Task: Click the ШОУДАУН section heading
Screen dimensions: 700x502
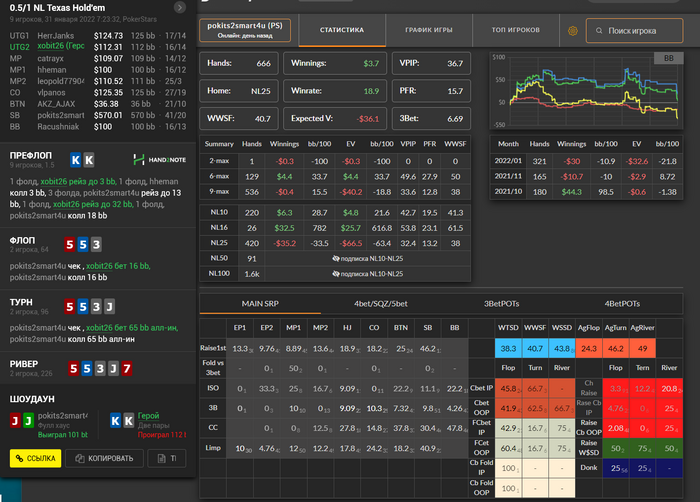Action: tap(32, 399)
